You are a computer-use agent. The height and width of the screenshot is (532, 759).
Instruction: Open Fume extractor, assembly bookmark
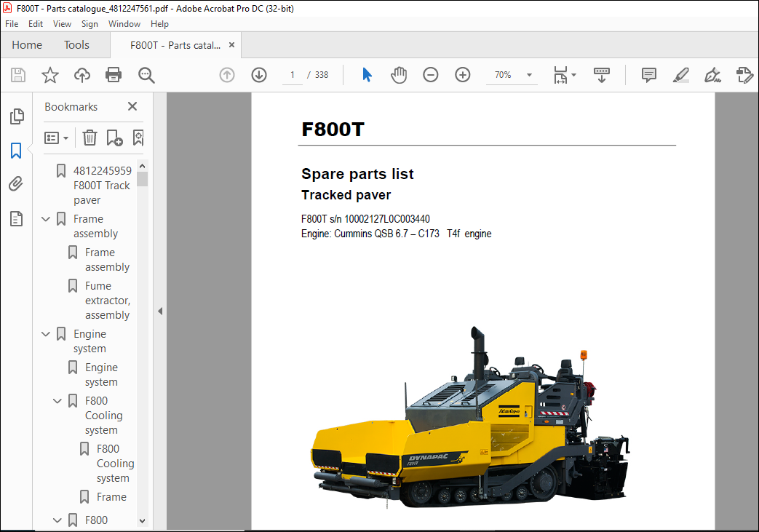pos(108,301)
